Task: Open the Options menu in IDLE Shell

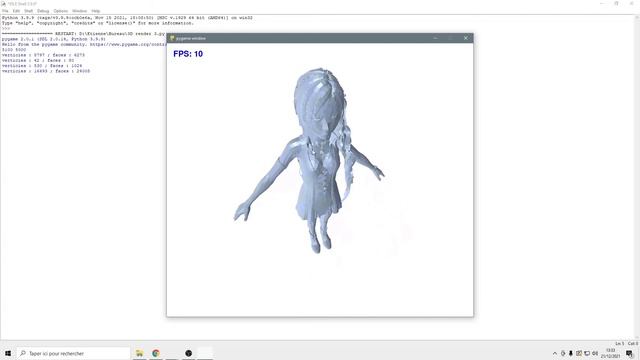Action: [61, 11]
